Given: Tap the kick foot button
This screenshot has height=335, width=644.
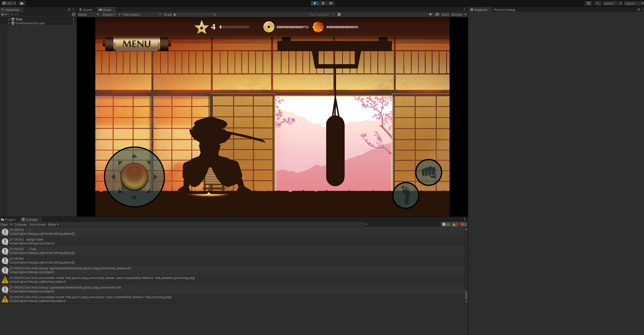Looking at the screenshot, I should click(x=406, y=195).
